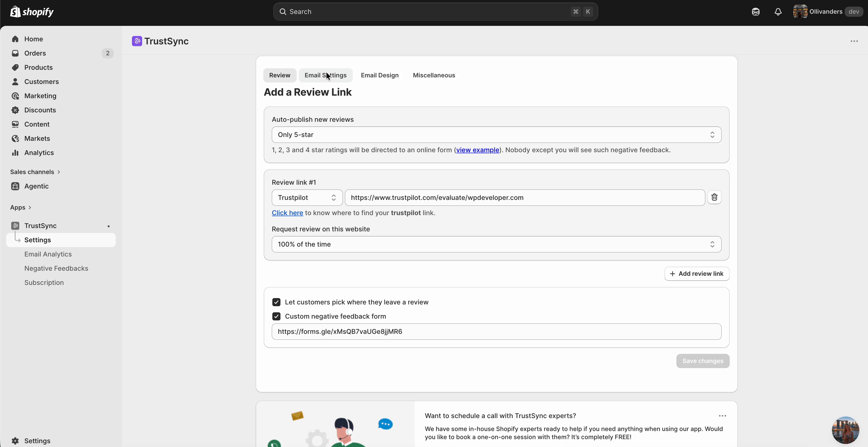Image resolution: width=868 pixels, height=447 pixels.
Task: Click the Settings gear icon at bottom
Action: pyautogui.click(x=15, y=441)
